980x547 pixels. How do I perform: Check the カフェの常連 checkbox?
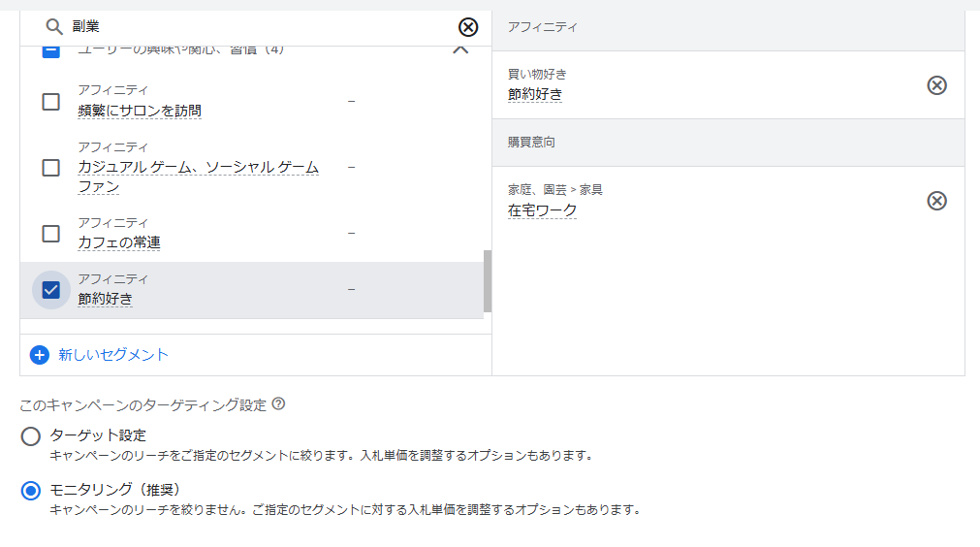(x=51, y=234)
